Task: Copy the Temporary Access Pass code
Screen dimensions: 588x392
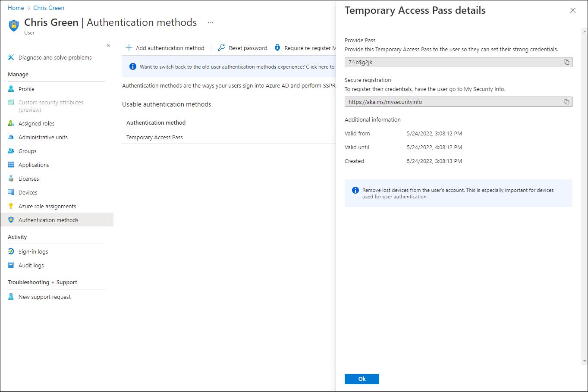Action: pyautogui.click(x=566, y=62)
